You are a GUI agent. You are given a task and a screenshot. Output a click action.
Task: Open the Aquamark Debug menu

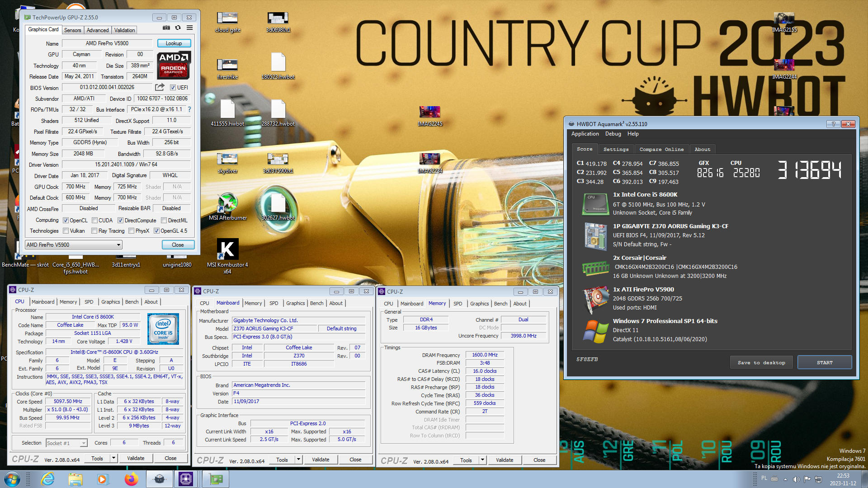613,134
